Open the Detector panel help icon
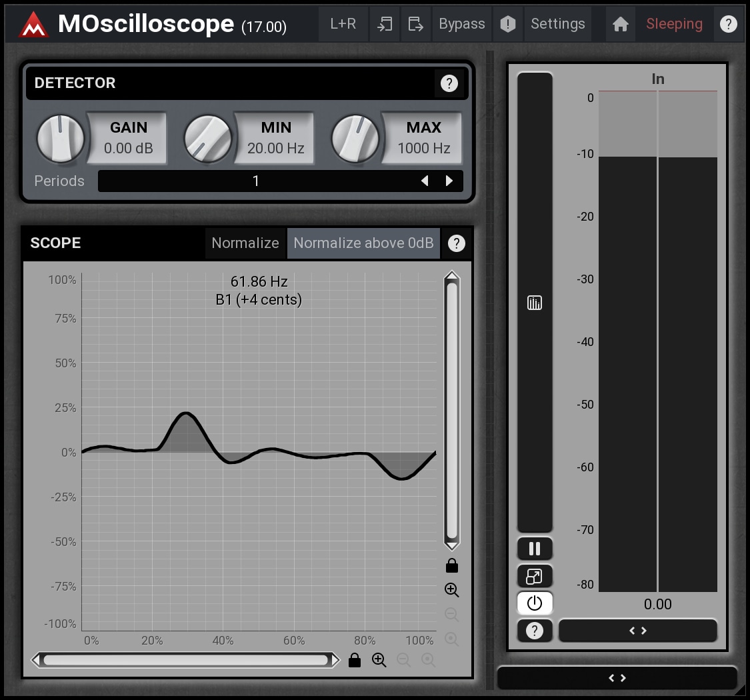 (x=449, y=83)
